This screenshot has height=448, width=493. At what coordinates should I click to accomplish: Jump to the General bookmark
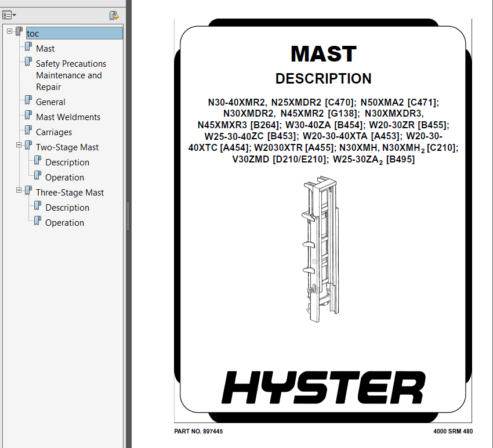coord(50,102)
